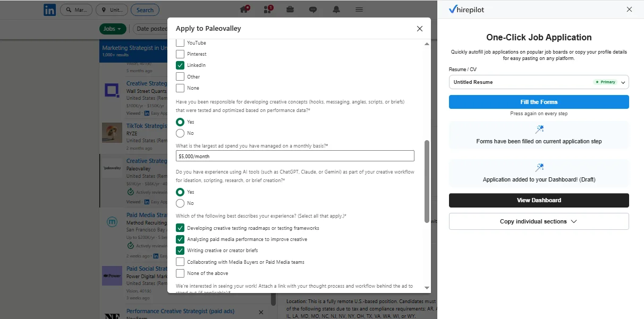
Task: Check the Other checkbox
Action: tap(180, 77)
